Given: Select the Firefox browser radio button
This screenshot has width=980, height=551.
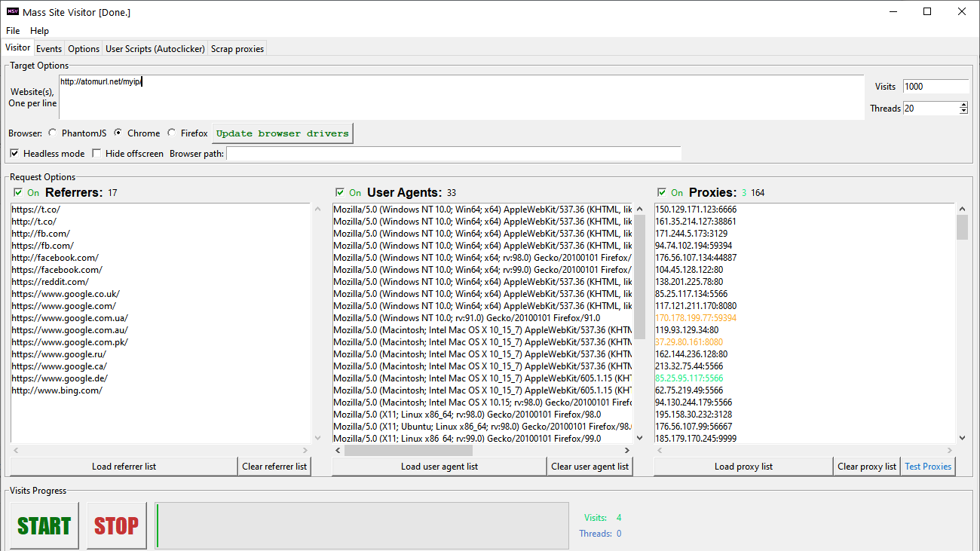Looking at the screenshot, I should coord(172,133).
